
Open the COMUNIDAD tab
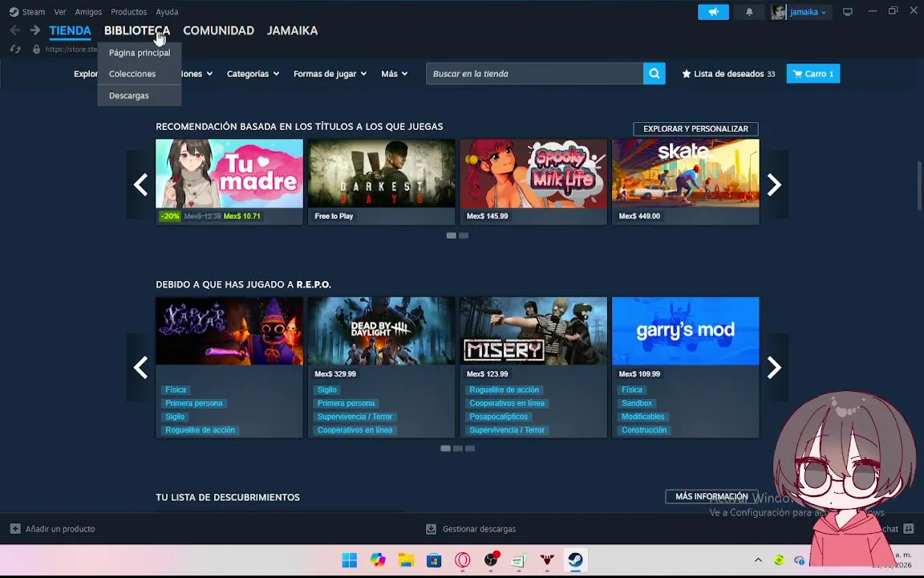(x=219, y=31)
